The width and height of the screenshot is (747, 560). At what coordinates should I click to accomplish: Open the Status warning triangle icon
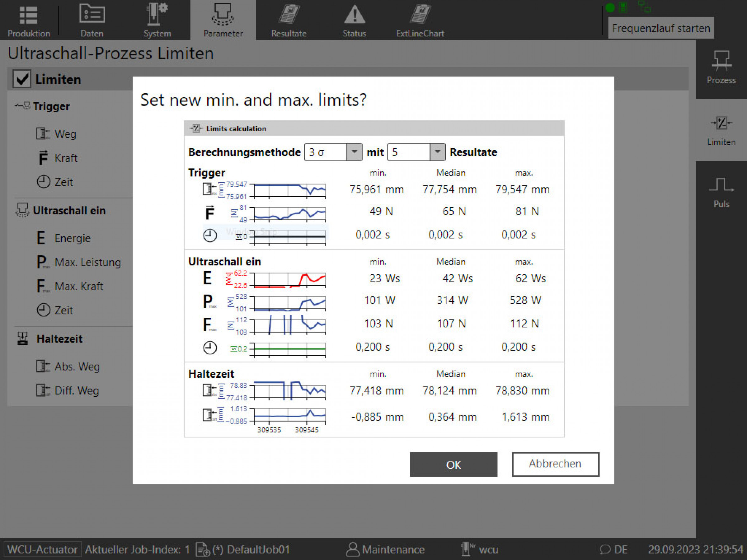pos(354,15)
